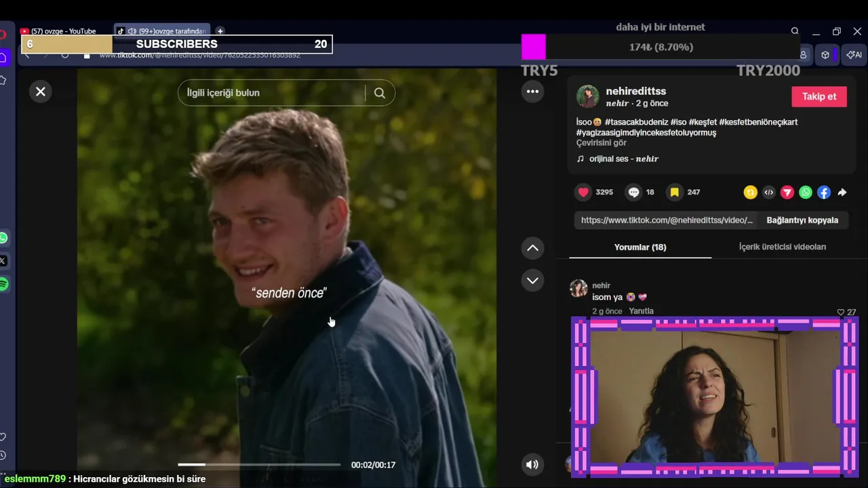This screenshot has width=868, height=488.
Task: Open more share options arrow
Action: (842, 192)
